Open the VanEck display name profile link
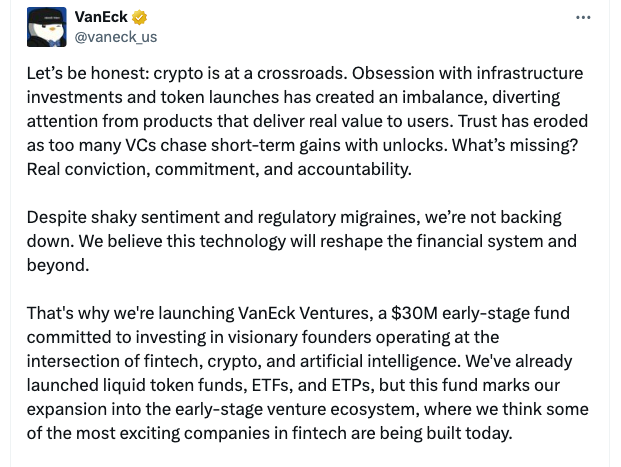The height and width of the screenshot is (467, 621). click(101, 17)
